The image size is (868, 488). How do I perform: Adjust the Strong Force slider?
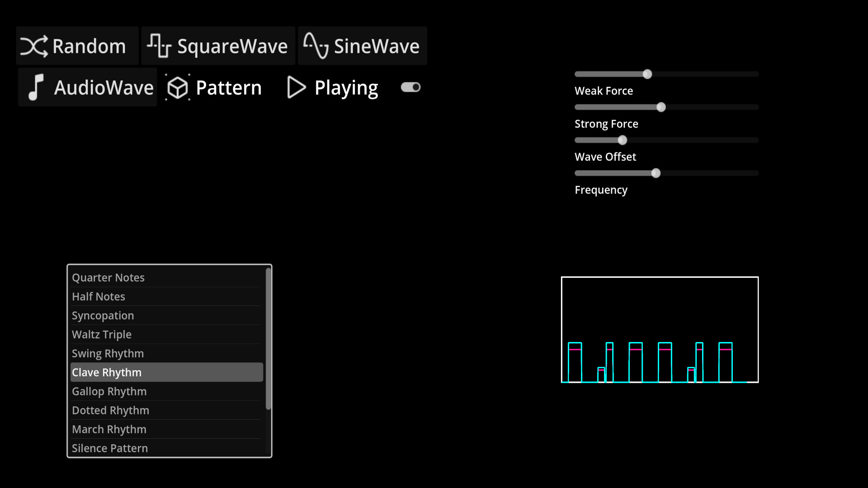(x=661, y=107)
